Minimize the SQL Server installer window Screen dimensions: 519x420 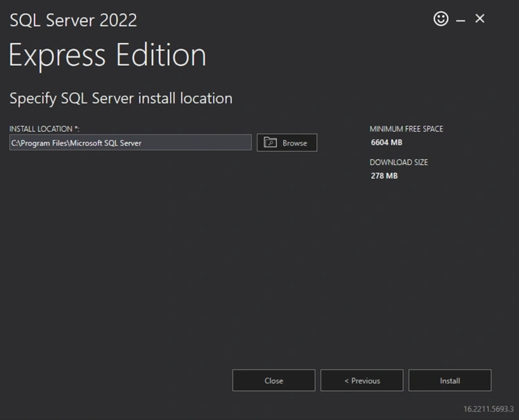(x=461, y=21)
